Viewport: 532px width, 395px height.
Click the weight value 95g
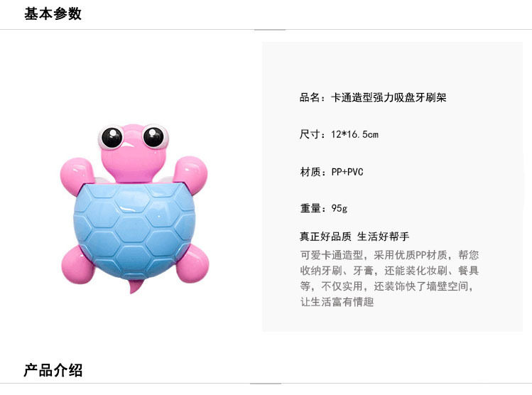pyautogui.click(x=339, y=208)
